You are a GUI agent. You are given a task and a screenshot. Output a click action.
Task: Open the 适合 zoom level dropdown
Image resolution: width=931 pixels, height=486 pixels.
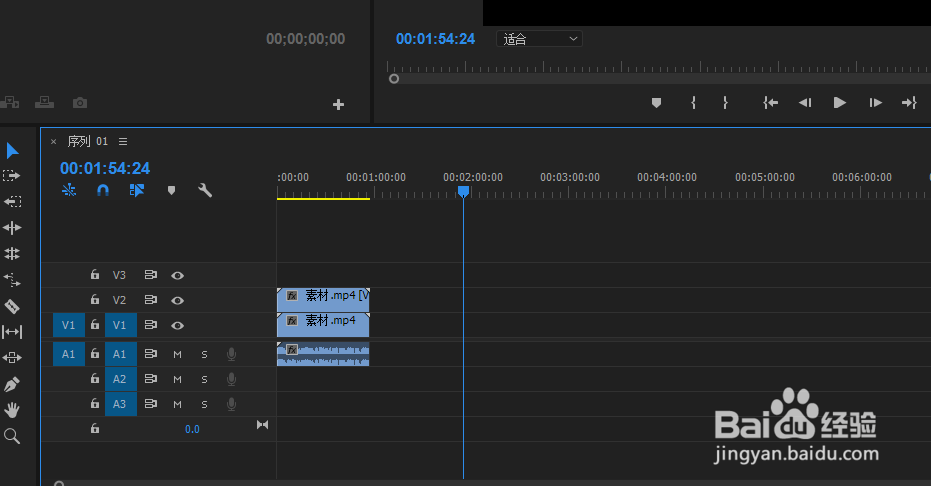tap(539, 39)
